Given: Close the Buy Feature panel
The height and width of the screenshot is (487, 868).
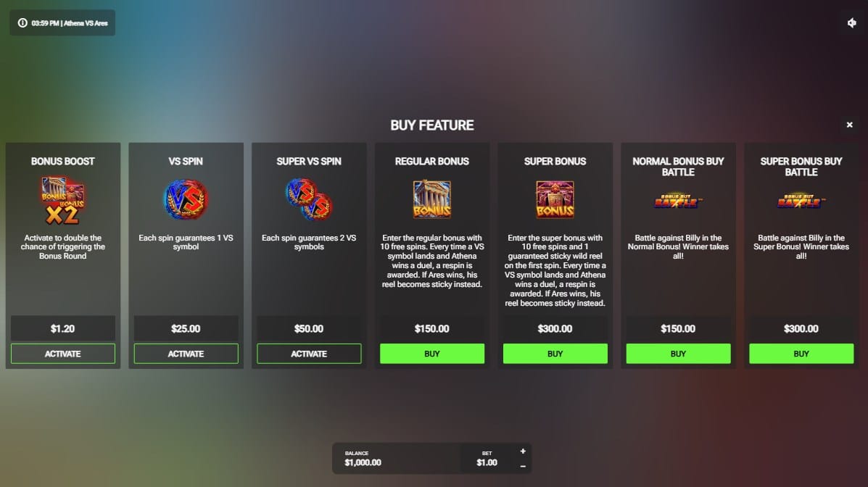Looking at the screenshot, I should 849,125.
